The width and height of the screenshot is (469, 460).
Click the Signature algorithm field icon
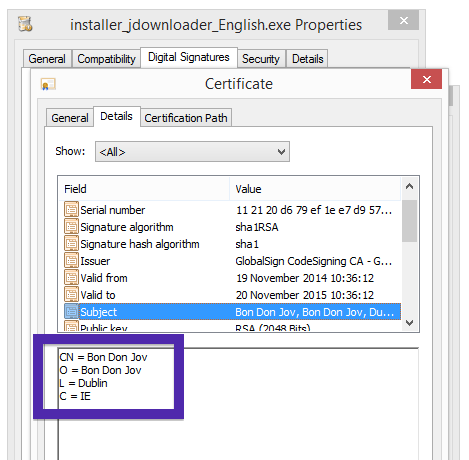pos(71,227)
